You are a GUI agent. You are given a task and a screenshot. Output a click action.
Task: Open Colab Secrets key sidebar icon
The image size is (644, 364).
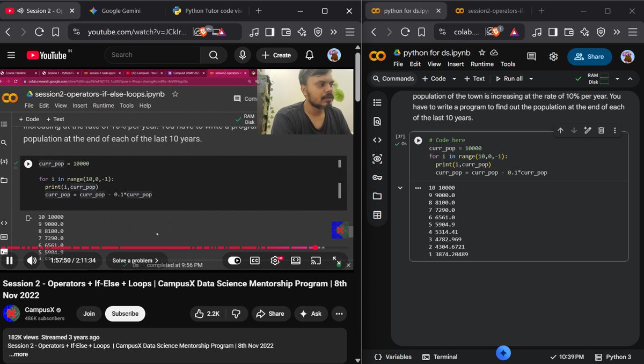377,177
